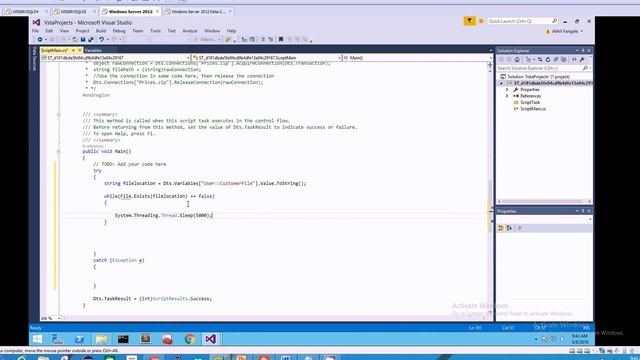Click the Property Pages wrench icon in Properties panel
640x360 pixels.
coord(520,228)
